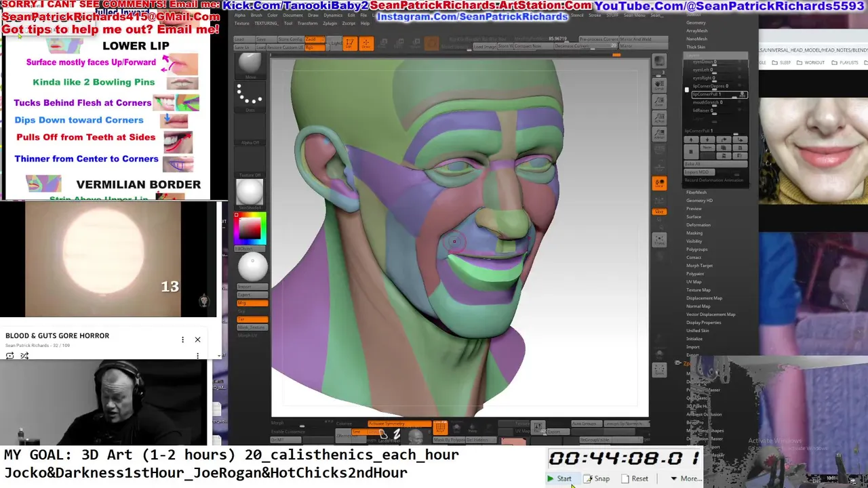
Task: Toggle REC on lipCornerPull layer
Action: point(743,95)
